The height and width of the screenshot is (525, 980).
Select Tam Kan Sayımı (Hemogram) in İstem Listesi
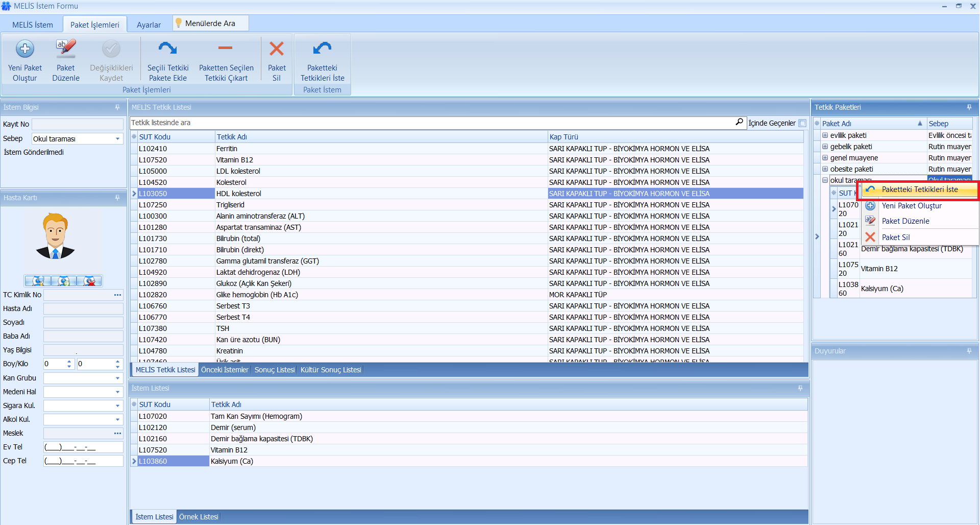pyautogui.click(x=469, y=416)
